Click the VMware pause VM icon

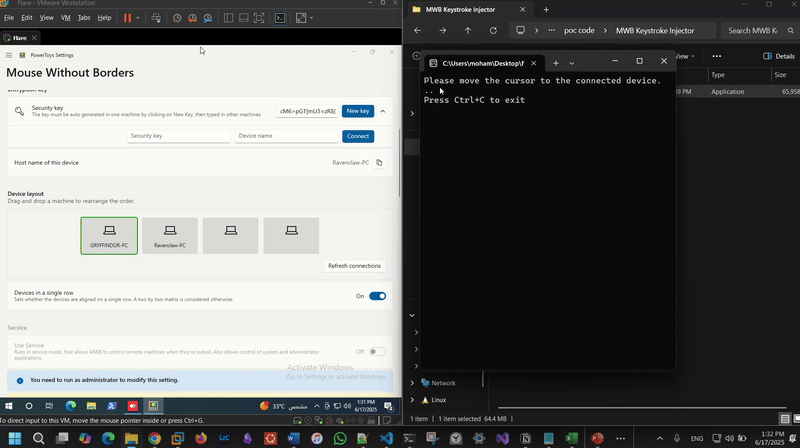(x=127, y=18)
